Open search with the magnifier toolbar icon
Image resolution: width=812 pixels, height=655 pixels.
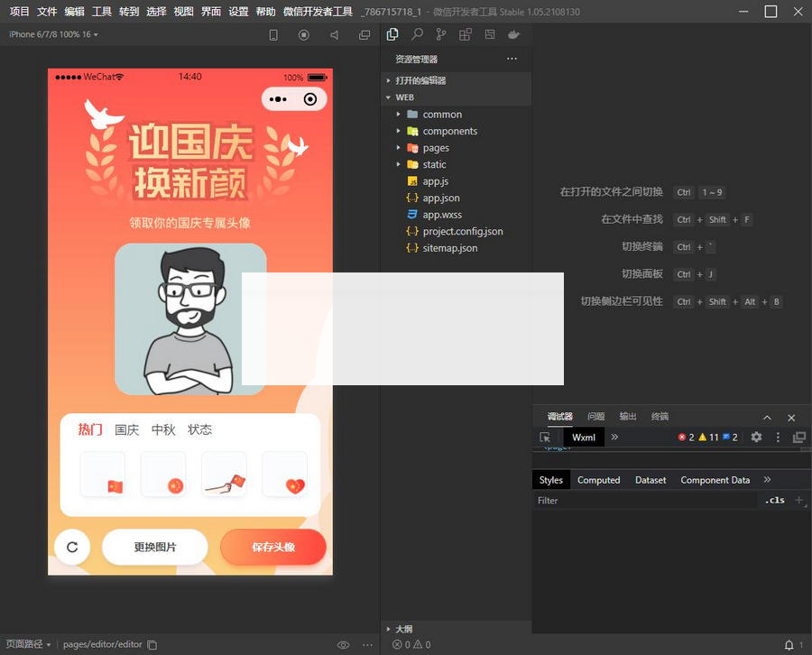point(419,34)
